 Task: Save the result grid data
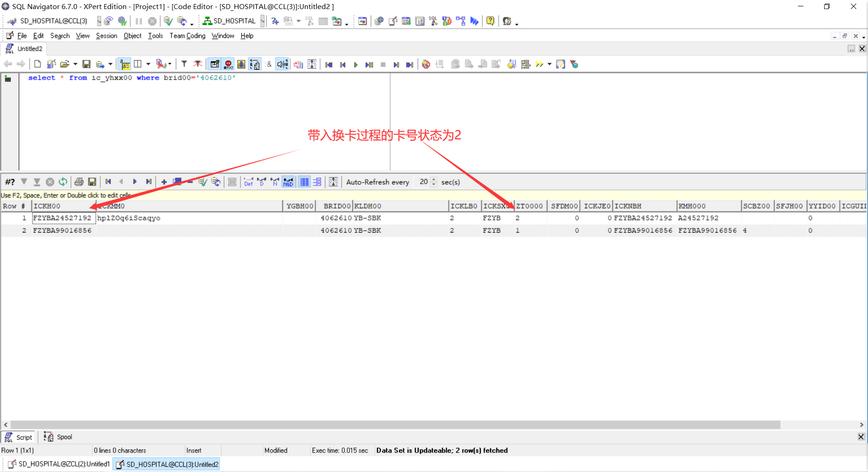coord(92,182)
